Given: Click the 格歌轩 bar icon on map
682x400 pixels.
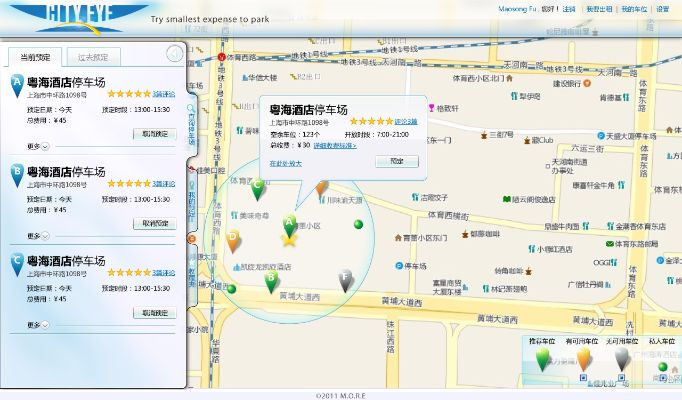Looking at the screenshot, I should coord(431,108).
